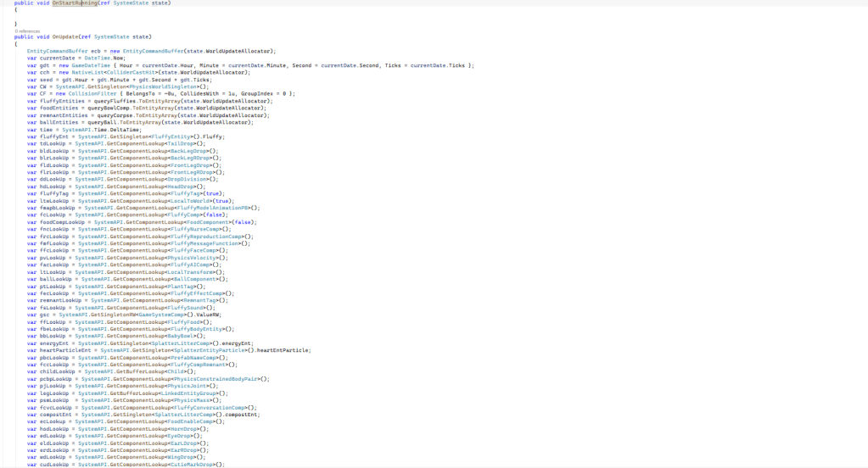This screenshot has height=468, width=868.
Task: Open the '0 references' CodeLens link
Action: [27, 31]
